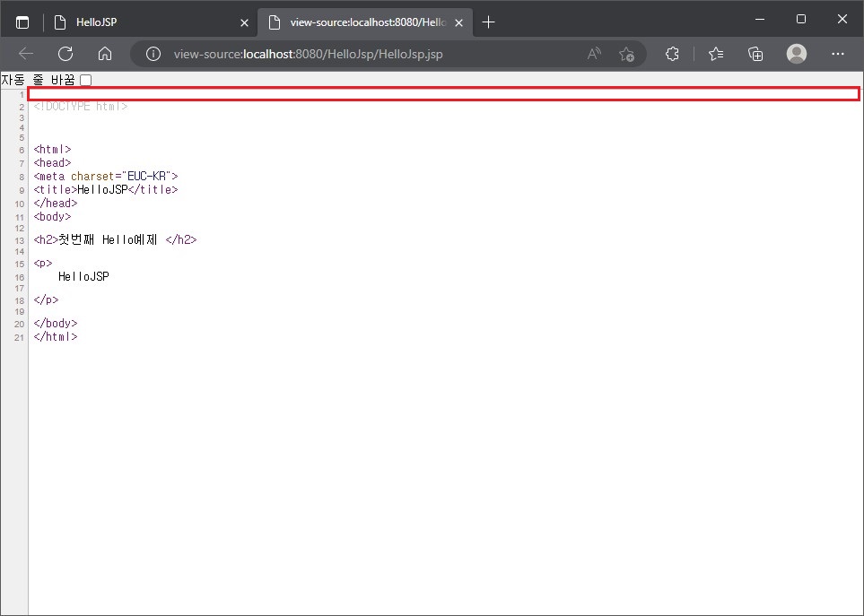Click line number 13 in gutter
Image resolution: width=864 pixels, height=616 pixels.
click(x=19, y=240)
